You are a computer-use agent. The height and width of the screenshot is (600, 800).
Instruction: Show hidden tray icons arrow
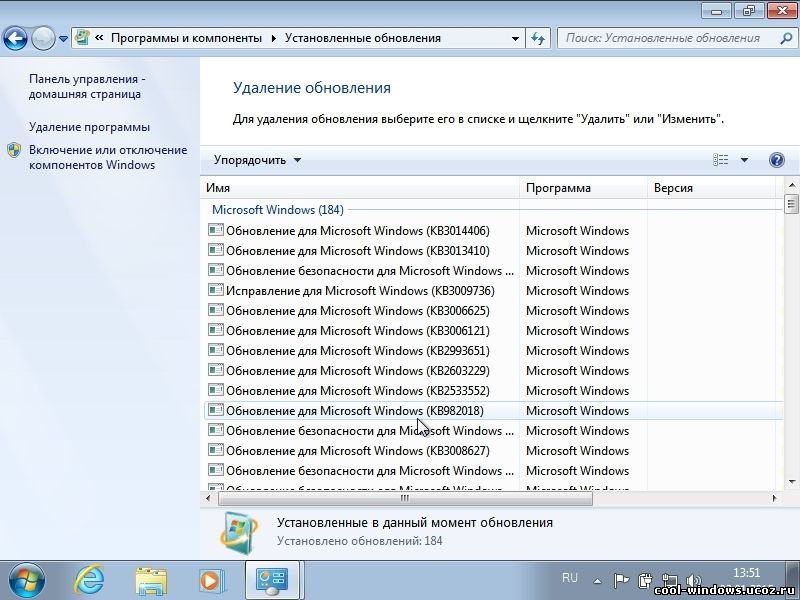pos(596,580)
